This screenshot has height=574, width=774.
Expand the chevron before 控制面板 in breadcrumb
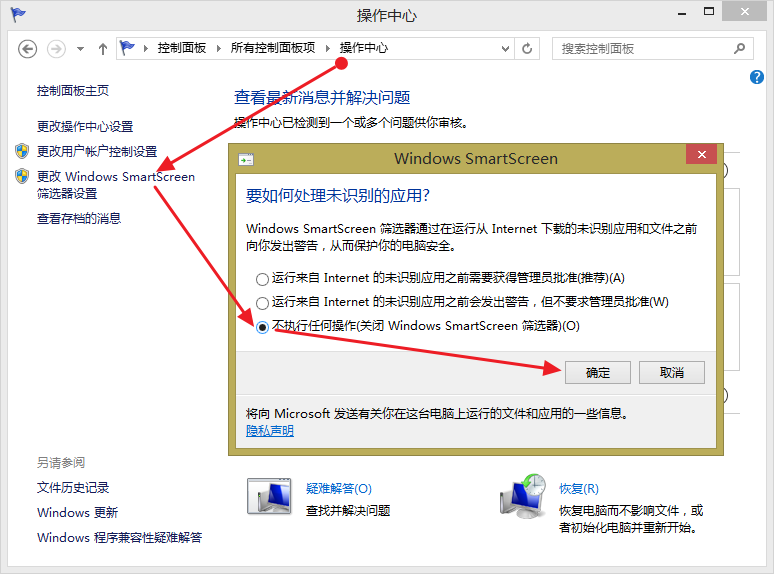146,48
